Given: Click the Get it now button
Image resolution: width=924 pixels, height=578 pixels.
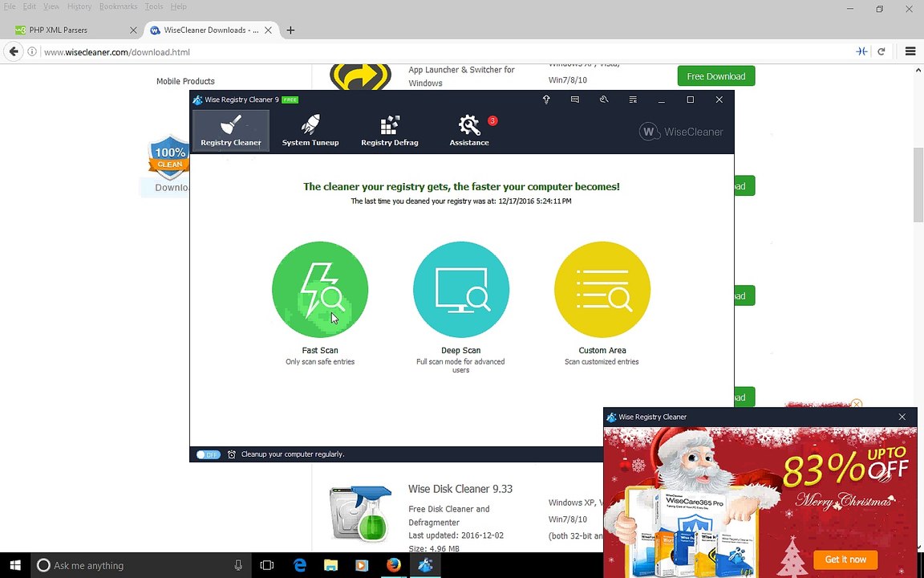Looking at the screenshot, I should coord(845,560).
